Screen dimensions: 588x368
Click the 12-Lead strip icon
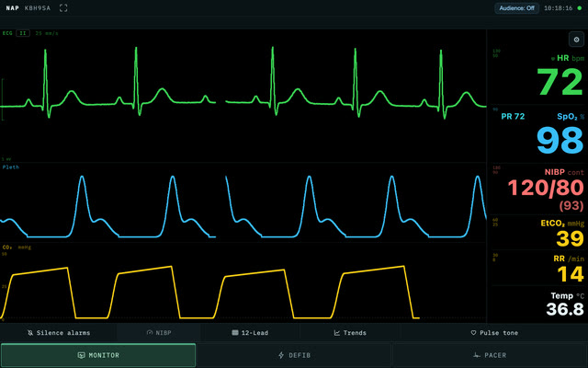[x=235, y=333]
